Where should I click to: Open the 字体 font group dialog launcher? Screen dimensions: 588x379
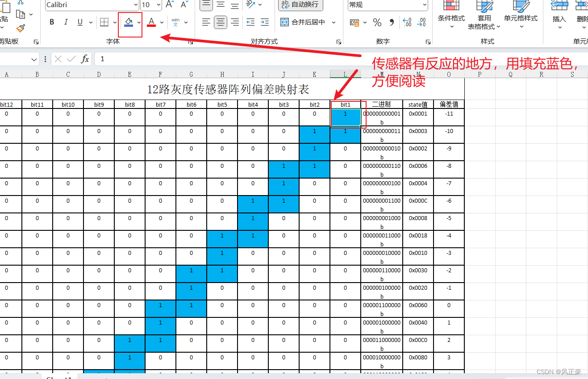click(191, 42)
